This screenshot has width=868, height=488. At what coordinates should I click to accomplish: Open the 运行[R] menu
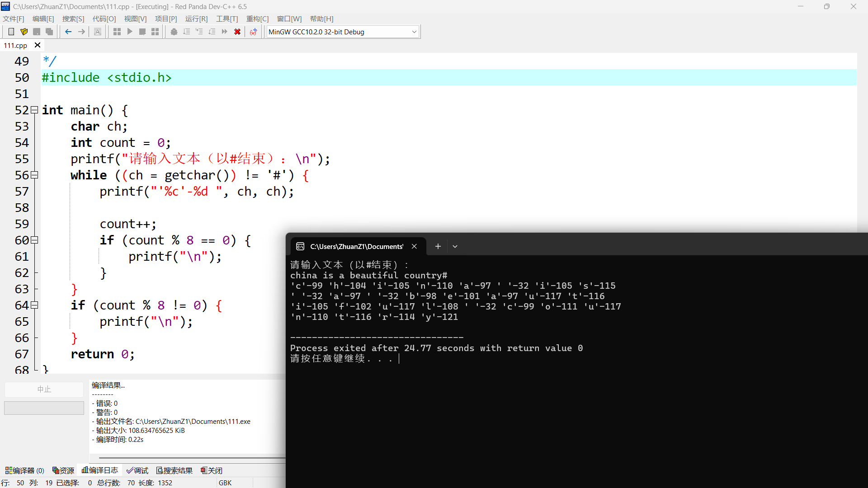tap(196, 19)
